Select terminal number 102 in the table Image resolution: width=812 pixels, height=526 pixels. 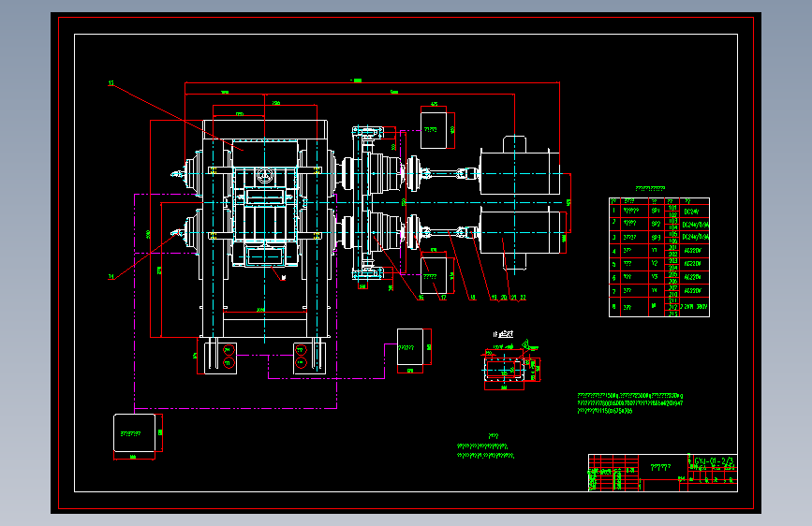[x=672, y=214]
